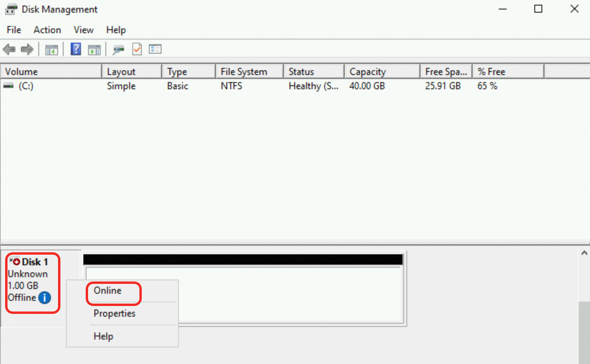The height and width of the screenshot is (364, 590).
Task: Open the View menu
Action: click(84, 30)
